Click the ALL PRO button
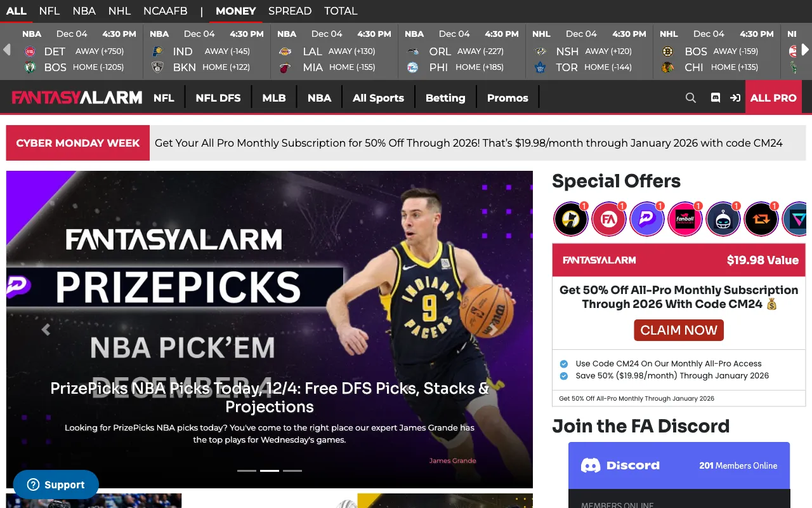The image size is (812, 508). [773, 98]
